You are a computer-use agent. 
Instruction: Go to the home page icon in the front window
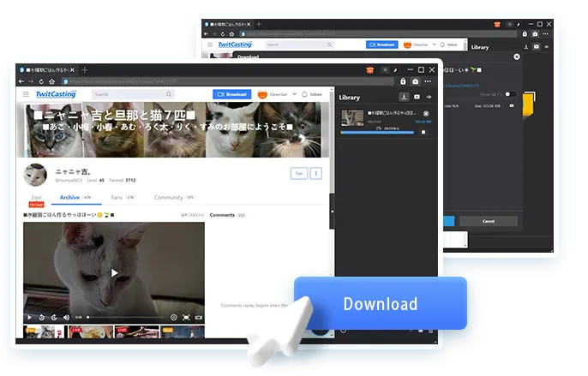coord(51,81)
